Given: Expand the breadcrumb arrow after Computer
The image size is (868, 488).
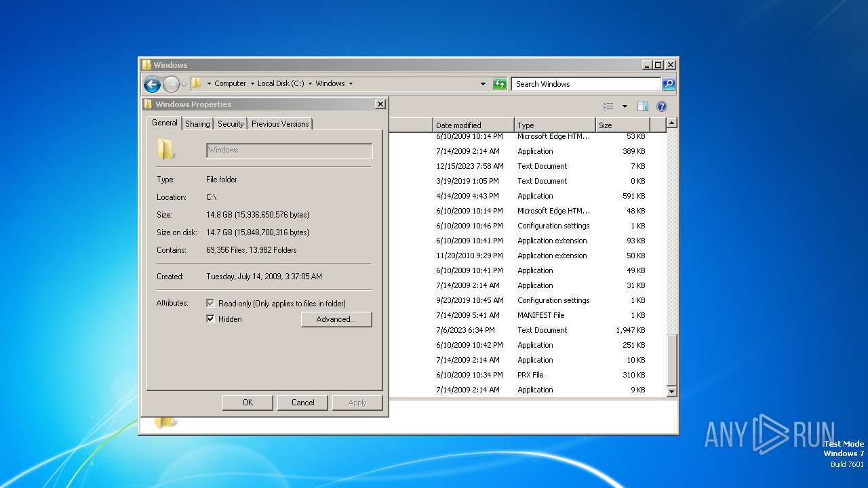Looking at the screenshot, I should (x=252, y=84).
